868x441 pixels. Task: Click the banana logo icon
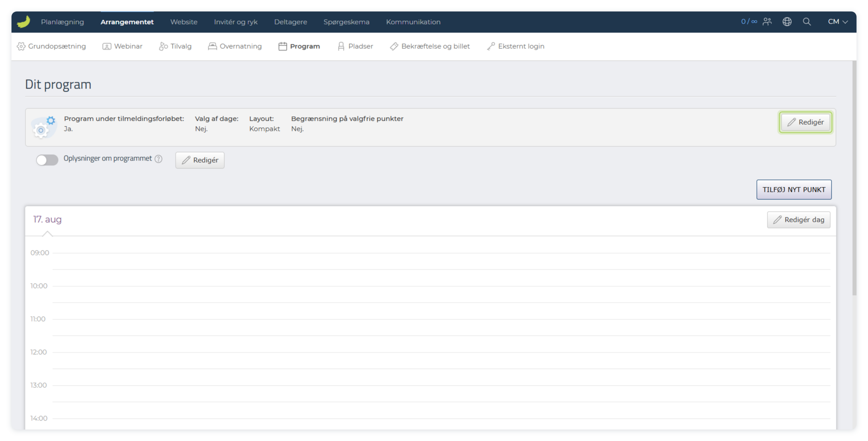(23, 22)
